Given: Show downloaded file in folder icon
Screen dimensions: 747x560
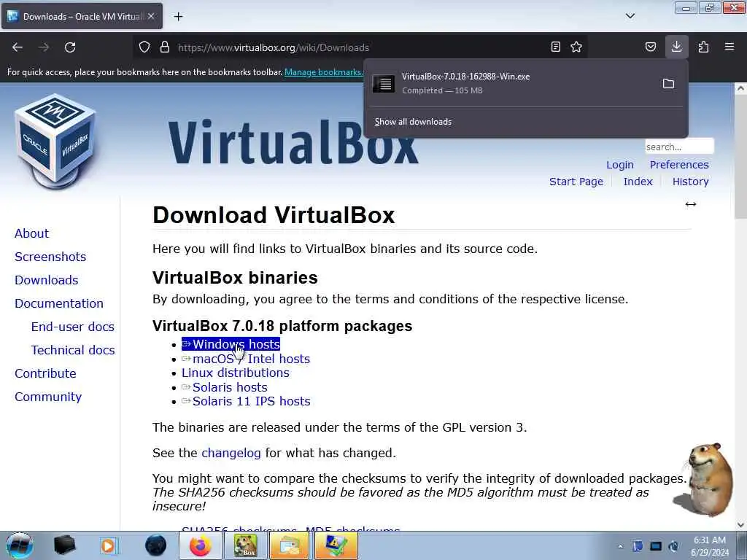Looking at the screenshot, I should click(668, 84).
